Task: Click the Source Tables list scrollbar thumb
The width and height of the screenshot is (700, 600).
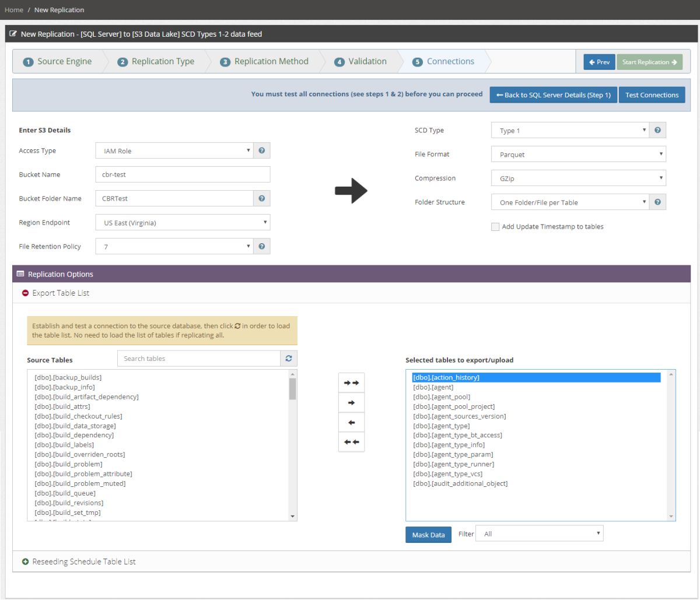Action: click(293, 389)
